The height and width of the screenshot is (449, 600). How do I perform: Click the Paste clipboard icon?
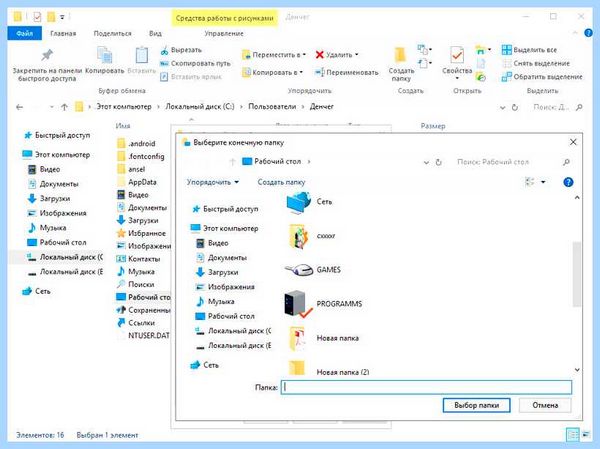pos(142,55)
